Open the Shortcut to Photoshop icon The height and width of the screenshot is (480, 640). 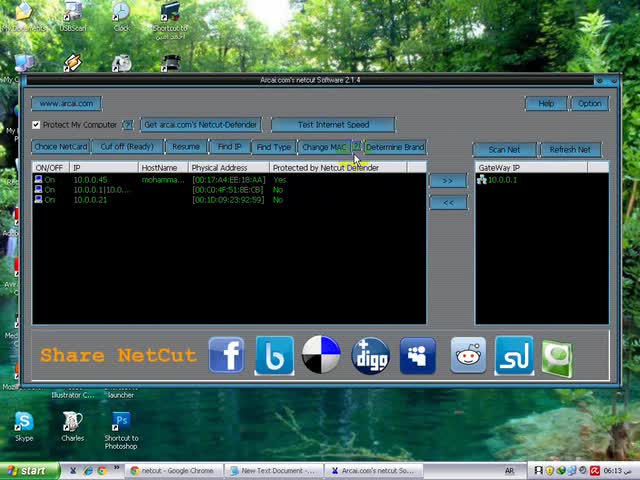click(x=121, y=431)
